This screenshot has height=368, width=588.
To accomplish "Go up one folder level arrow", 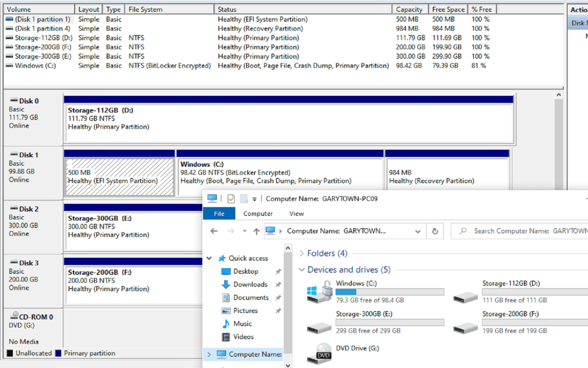I will [256, 231].
